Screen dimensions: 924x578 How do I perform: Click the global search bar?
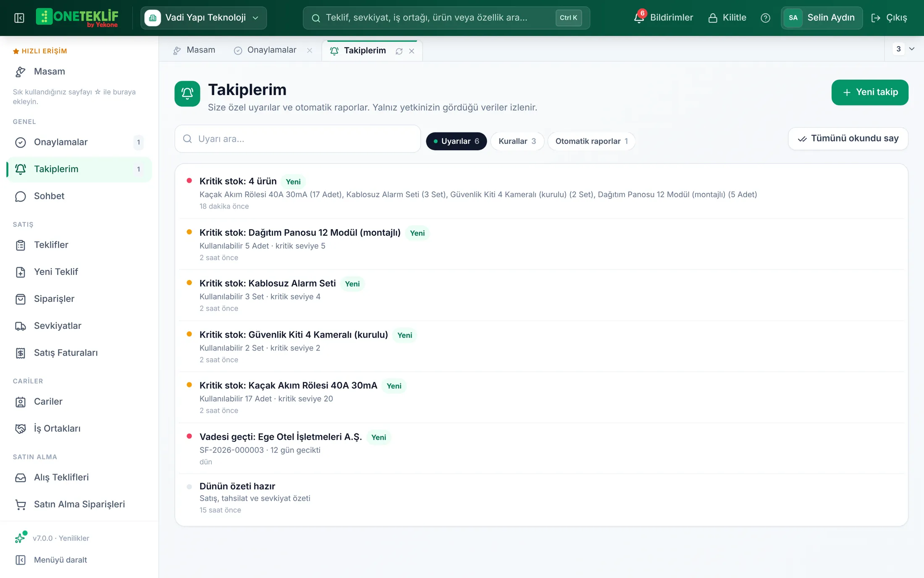point(446,18)
